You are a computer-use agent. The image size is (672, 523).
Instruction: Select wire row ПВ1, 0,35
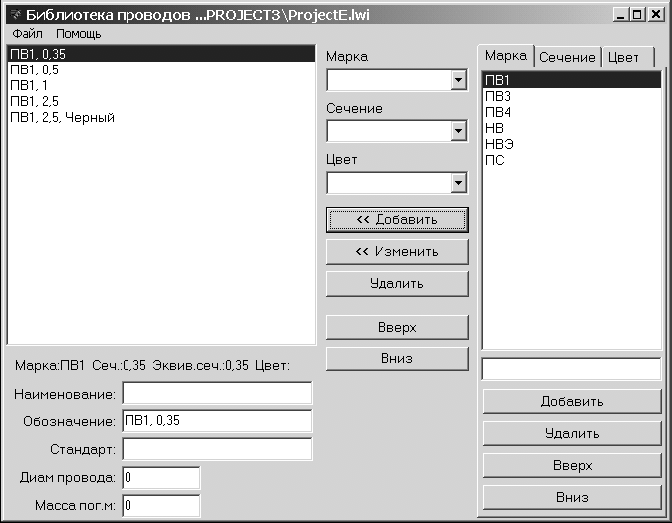[x=161, y=54]
